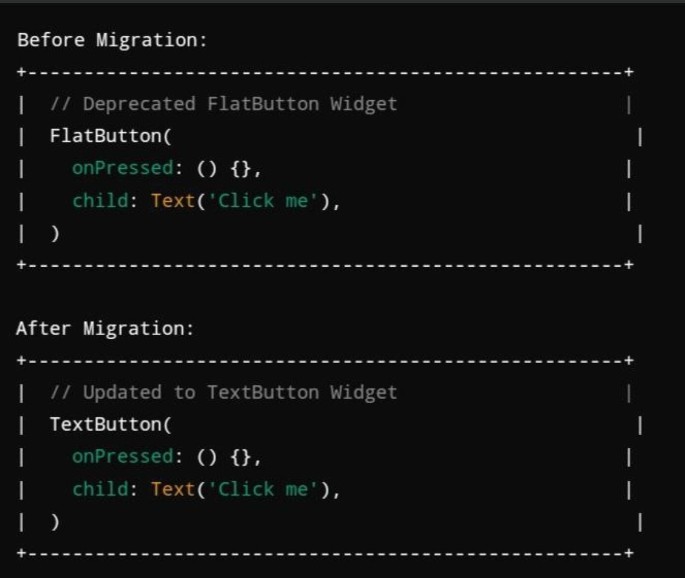The width and height of the screenshot is (685, 578).
Task: Click the Text widget name in TextButton block
Action: [172, 489]
